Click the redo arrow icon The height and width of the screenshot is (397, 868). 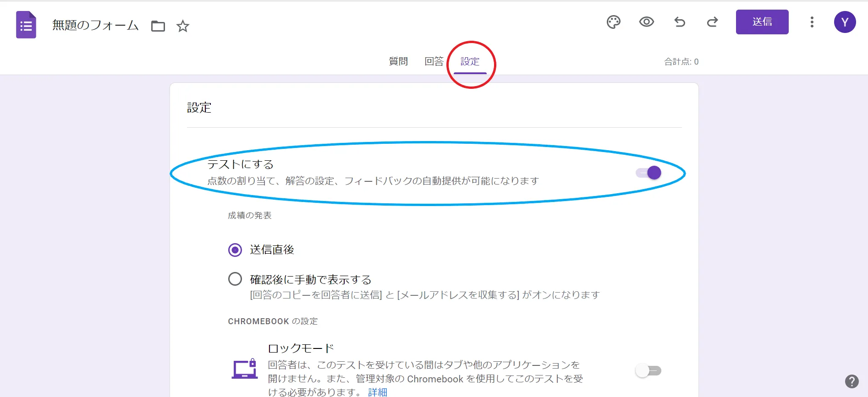click(x=712, y=22)
